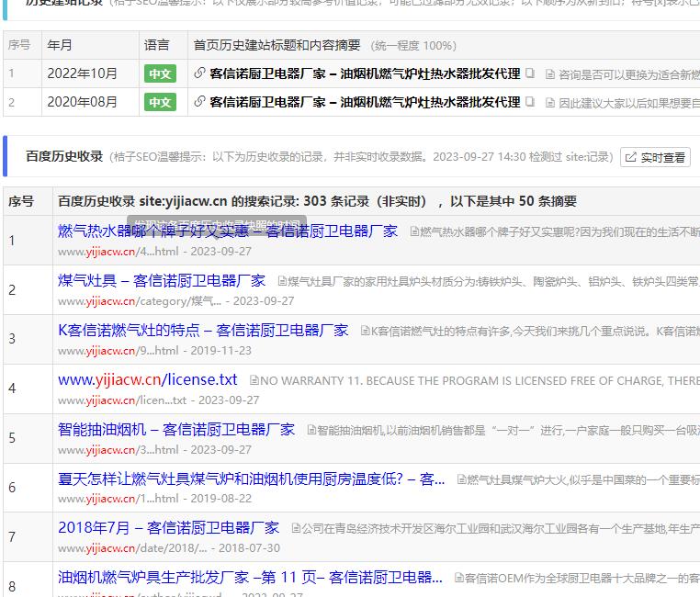Screen dimensions: 700x597
Task: Click the link icon in the 2022年10月 row
Action: coord(199,73)
